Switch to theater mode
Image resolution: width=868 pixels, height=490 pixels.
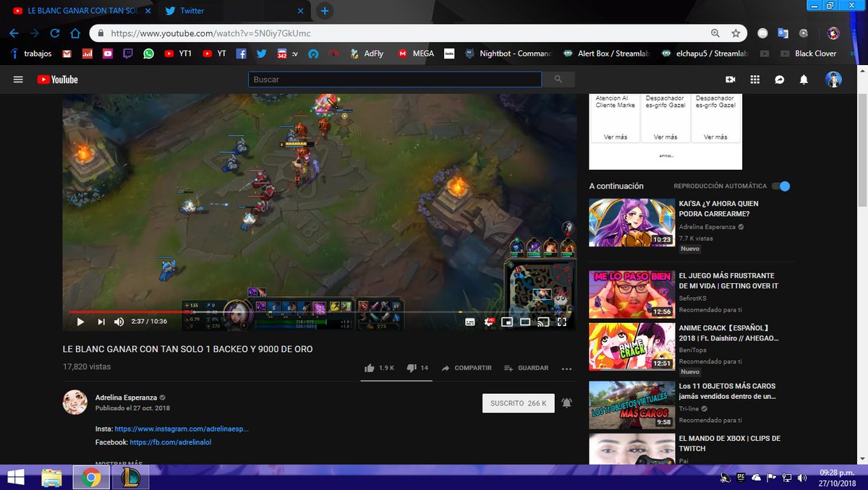tap(526, 322)
